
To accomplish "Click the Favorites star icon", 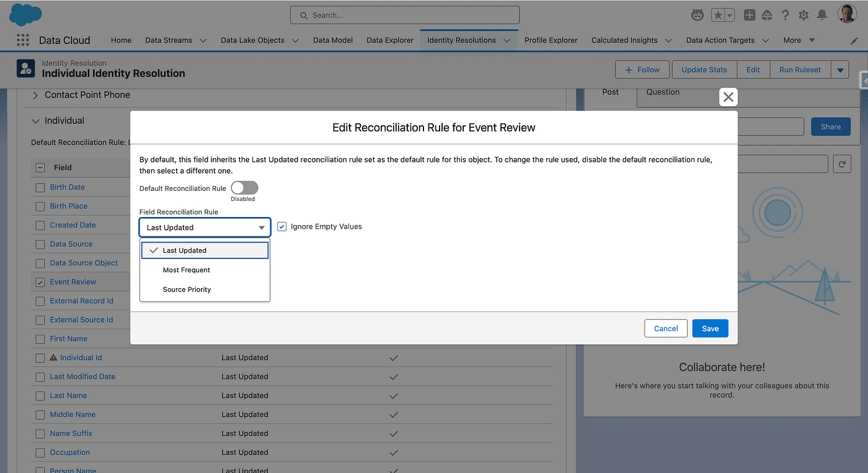I will click(x=717, y=15).
